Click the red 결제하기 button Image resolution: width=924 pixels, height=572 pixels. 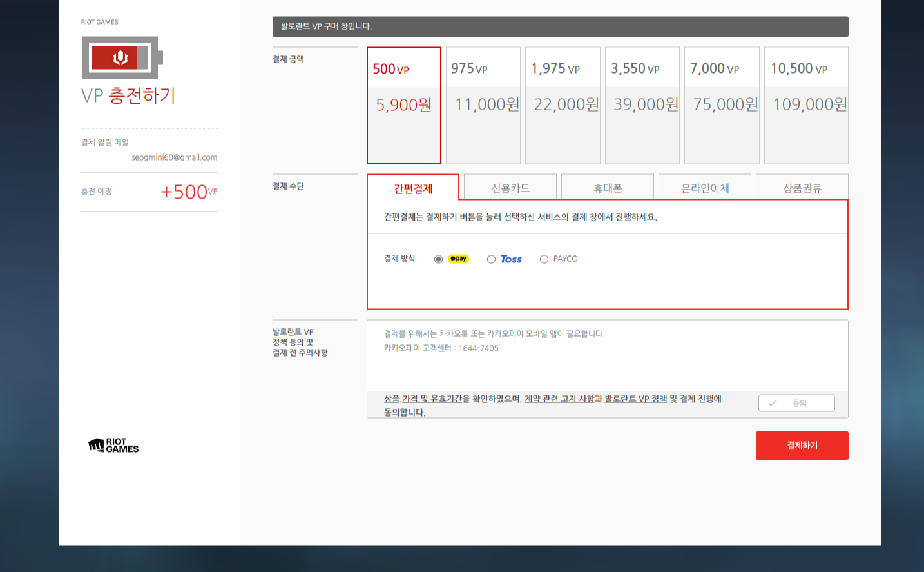[802, 446]
